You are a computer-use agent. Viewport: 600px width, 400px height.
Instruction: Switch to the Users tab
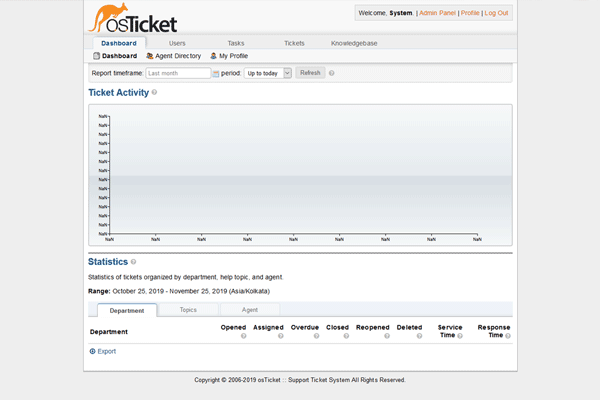[177, 44]
